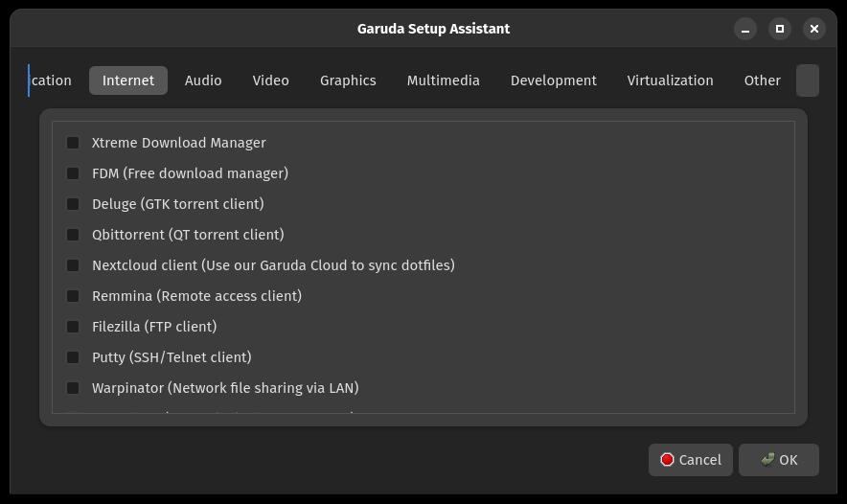Check Remmina remote access client
The image size is (847, 504).
coord(73,296)
